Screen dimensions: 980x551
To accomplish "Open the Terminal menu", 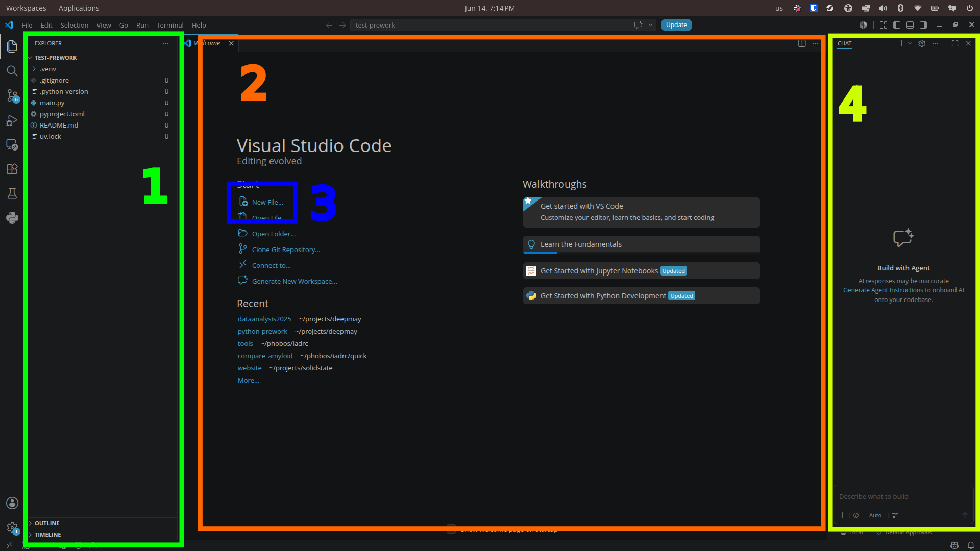I will [170, 25].
